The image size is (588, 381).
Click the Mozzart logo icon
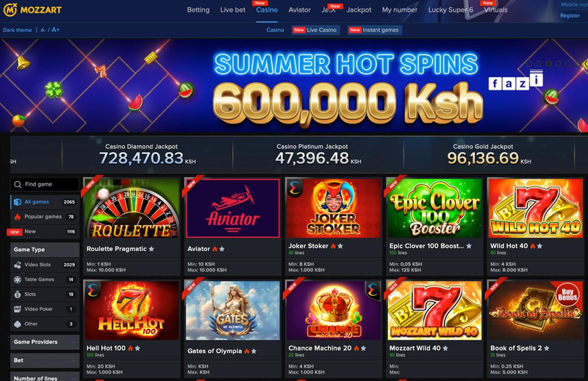10,10
